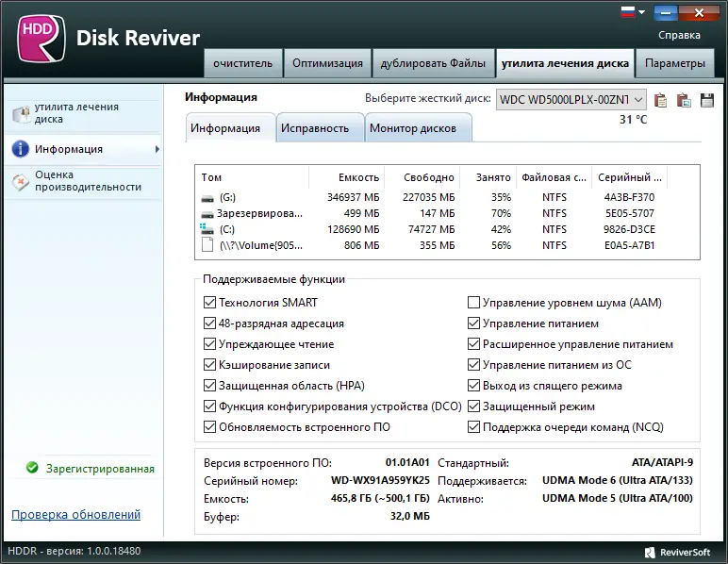Select утилита лечения диска in sidebar
Image resolution: width=728 pixels, height=564 pixels.
[x=84, y=113]
